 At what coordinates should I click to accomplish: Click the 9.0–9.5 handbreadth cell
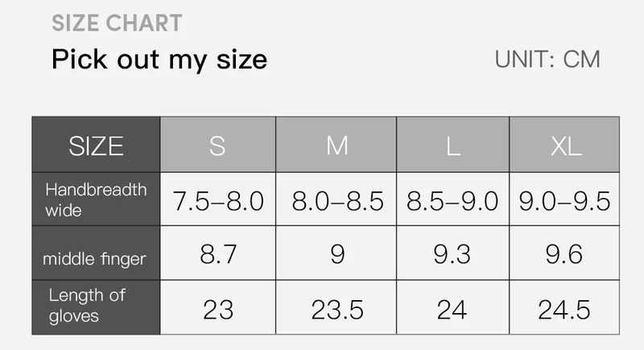[565, 201]
